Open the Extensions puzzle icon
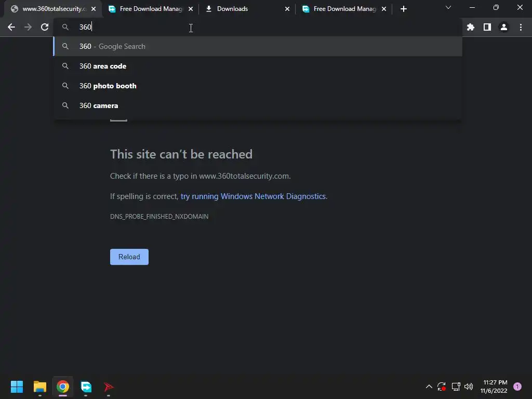The height and width of the screenshot is (399, 532). pyautogui.click(x=471, y=27)
